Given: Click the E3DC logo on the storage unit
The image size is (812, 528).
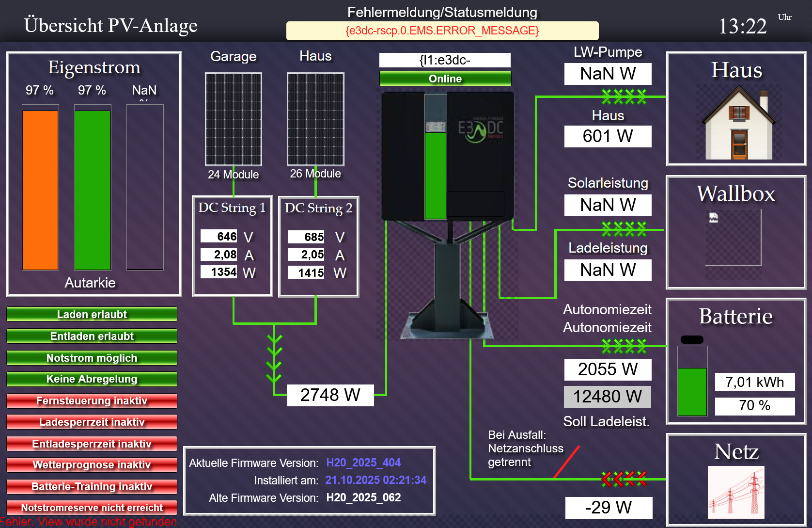Looking at the screenshot, I should point(481,129).
